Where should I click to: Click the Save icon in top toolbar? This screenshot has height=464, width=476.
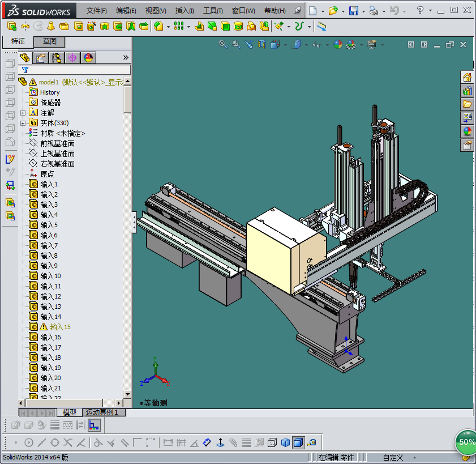pyautogui.click(x=353, y=11)
